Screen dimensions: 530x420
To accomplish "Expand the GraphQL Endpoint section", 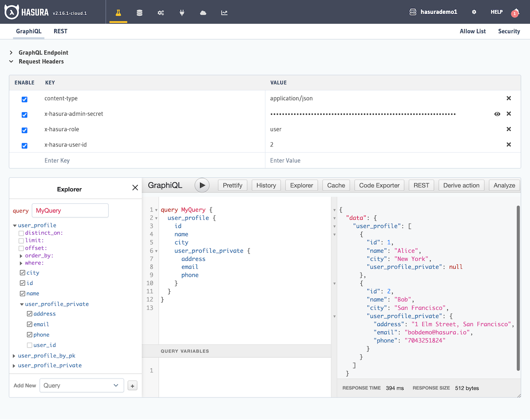I will (x=11, y=52).
